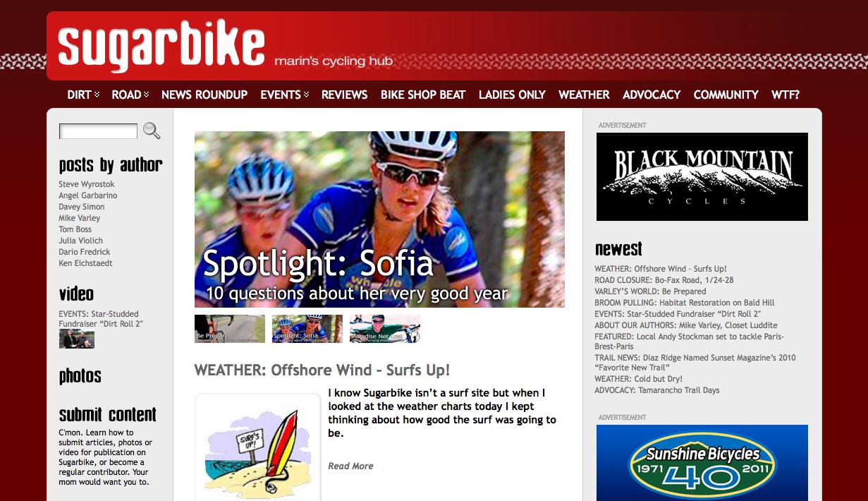
Task: Select the 'Be Prepared' slideshow thumbnail
Action: click(230, 329)
